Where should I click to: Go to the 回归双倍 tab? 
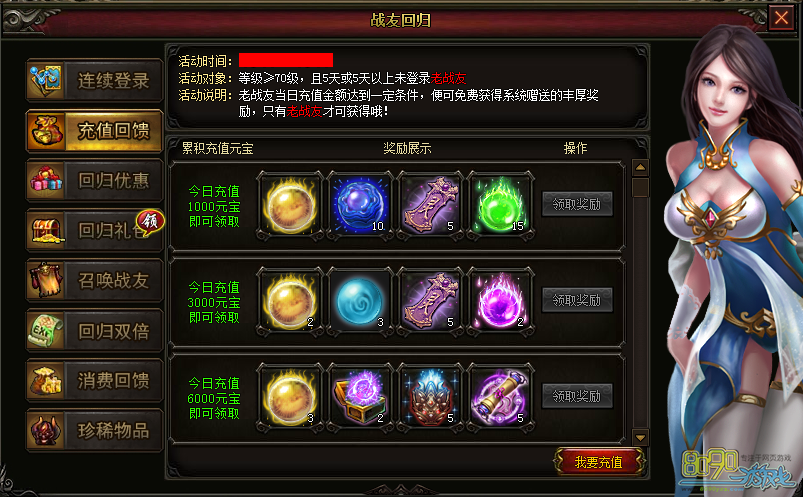(95, 330)
